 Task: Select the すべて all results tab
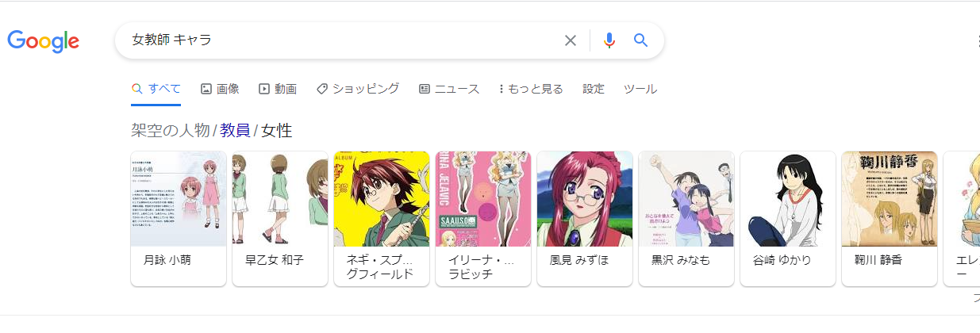click(156, 89)
